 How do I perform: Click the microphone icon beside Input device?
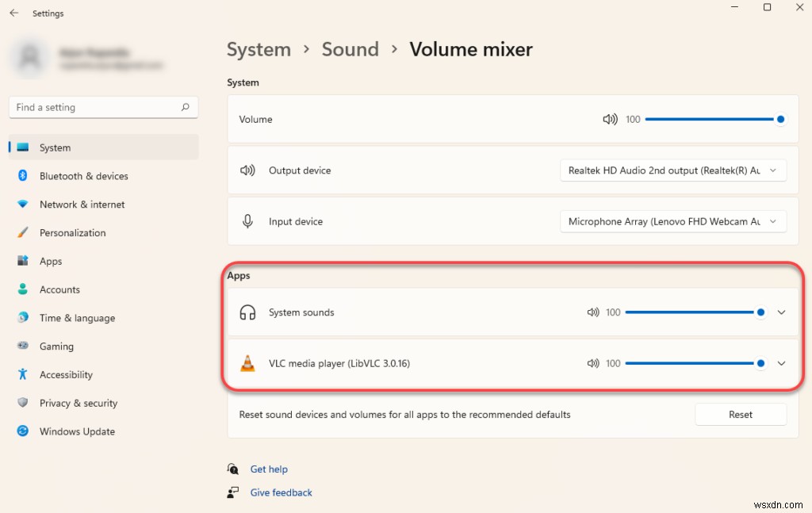pyautogui.click(x=247, y=221)
